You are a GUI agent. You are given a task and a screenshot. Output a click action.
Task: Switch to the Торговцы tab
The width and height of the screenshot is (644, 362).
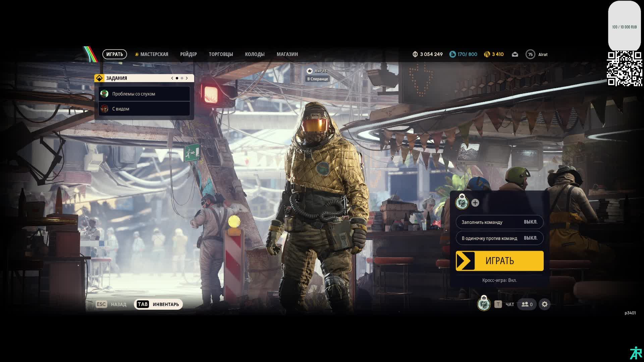tap(221, 54)
